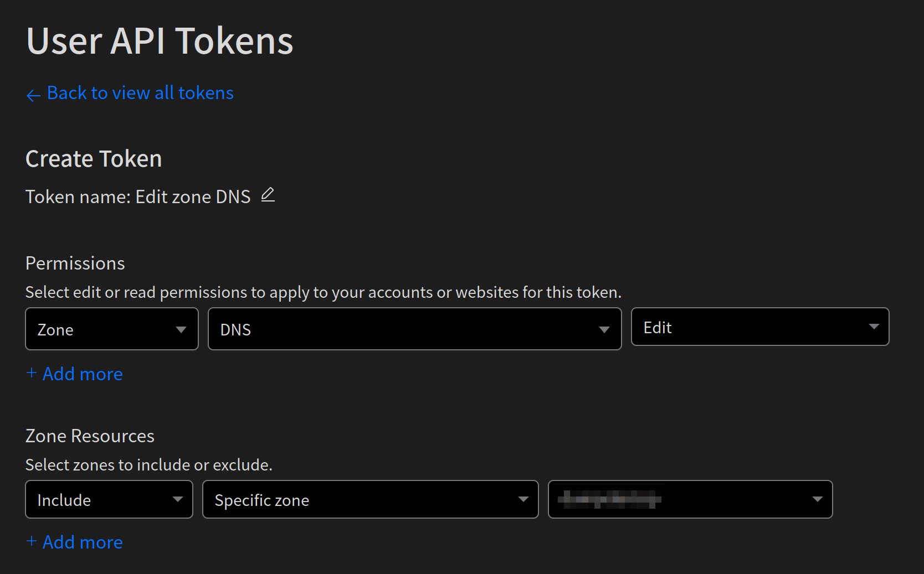
Task: Click plus icon next to Permissions Add more
Action: click(32, 373)
